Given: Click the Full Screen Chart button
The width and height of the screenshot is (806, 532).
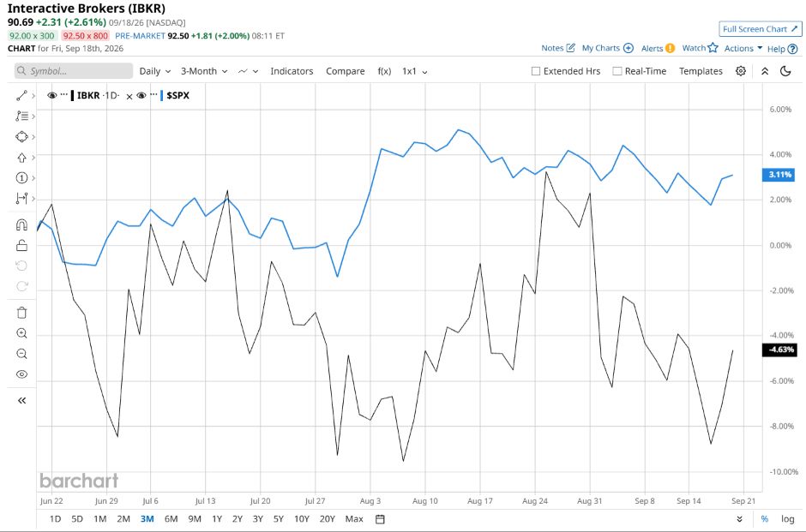Looking at the screenshot, I should point(761,29).
